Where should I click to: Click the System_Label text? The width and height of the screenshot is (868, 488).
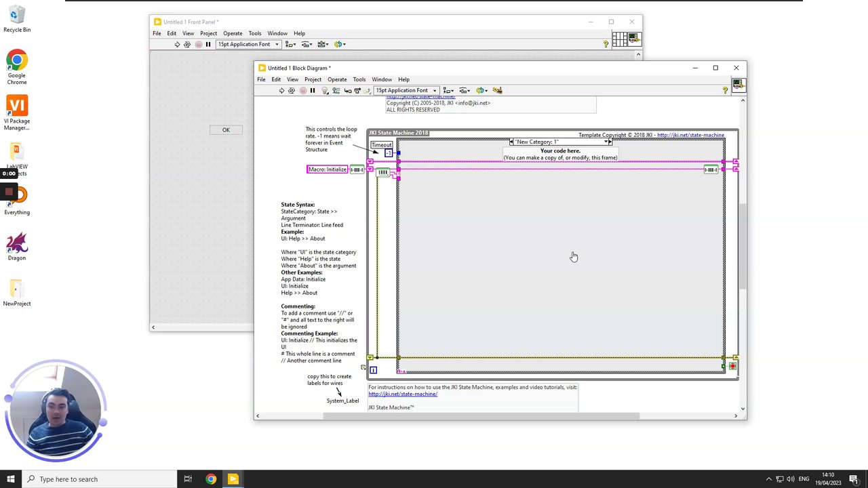[x=342, y=401]
